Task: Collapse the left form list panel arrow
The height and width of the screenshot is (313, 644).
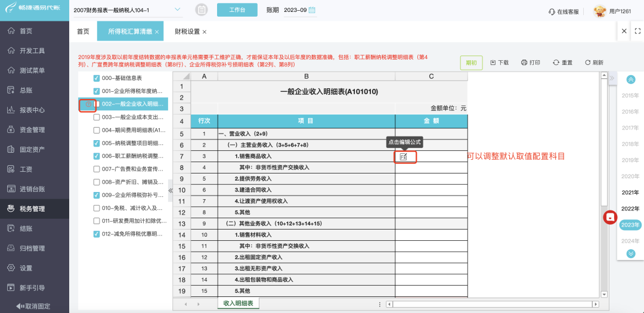Action: (x=171, y=190)
